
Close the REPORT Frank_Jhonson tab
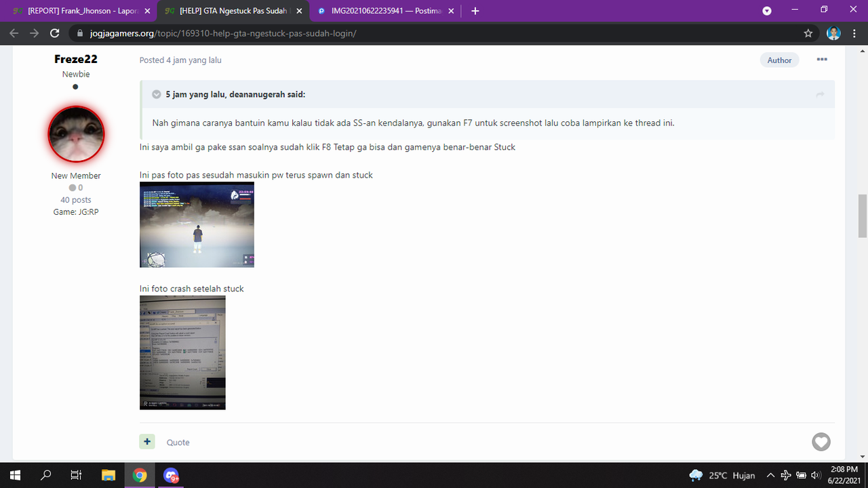point(146,11)
